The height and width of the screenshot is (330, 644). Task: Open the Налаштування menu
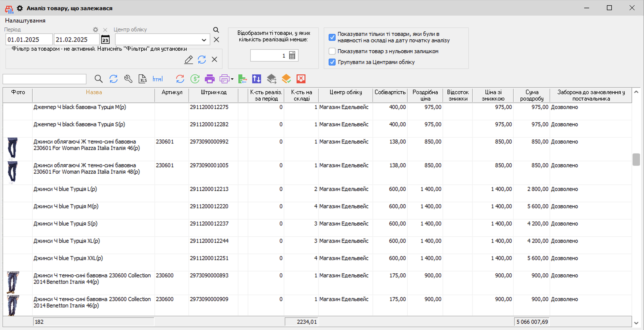tap(25, 21)
